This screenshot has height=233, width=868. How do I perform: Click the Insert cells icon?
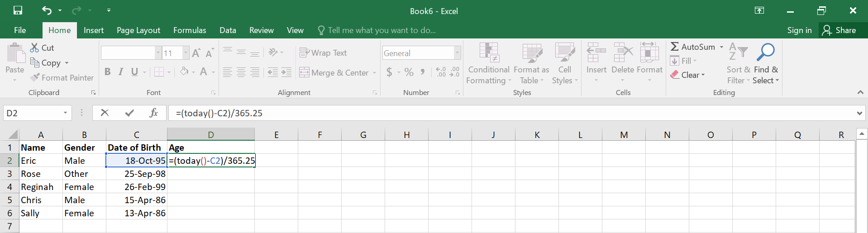pos(596,53)
